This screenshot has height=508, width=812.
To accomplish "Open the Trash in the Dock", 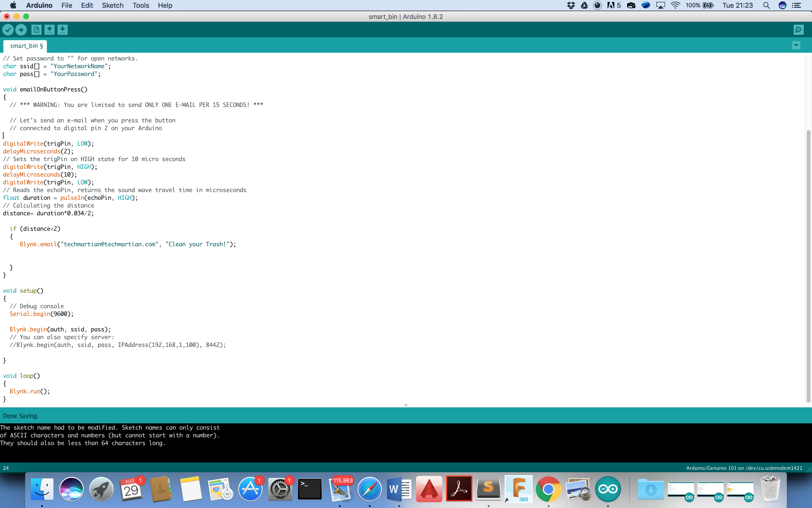I will pos(770,489).
